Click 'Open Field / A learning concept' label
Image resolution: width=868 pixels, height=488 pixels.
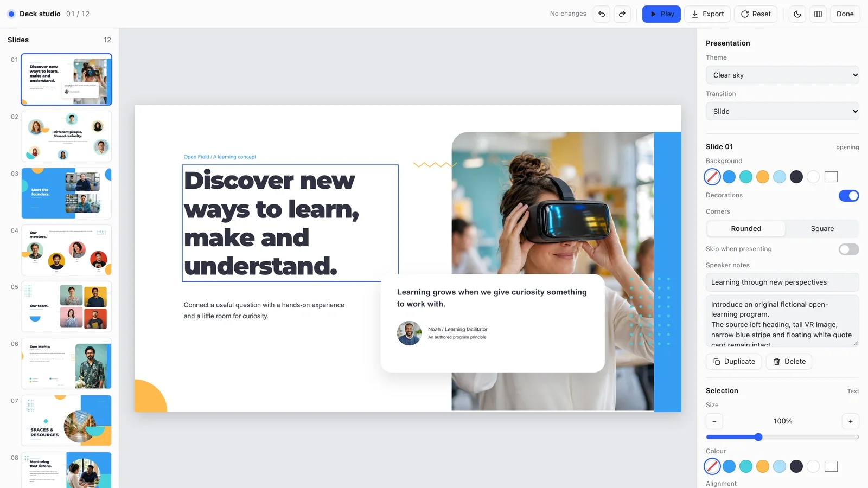tap(220, 157)
